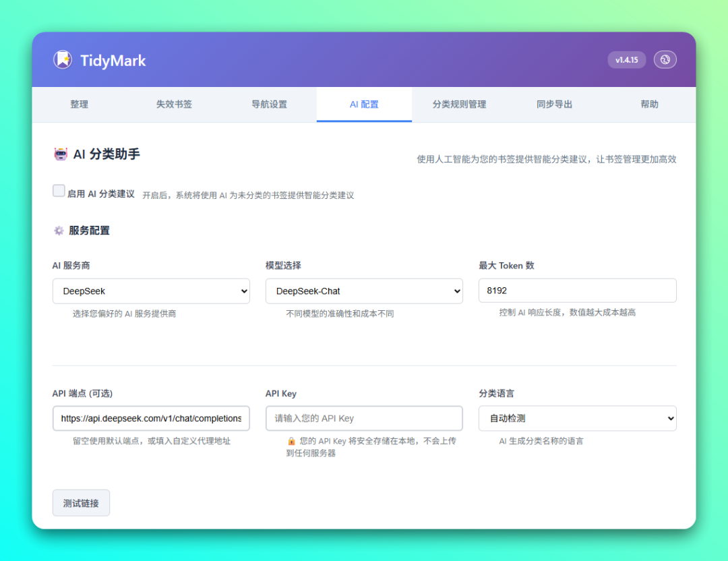Click the API 端点 URL input field
Image resolution: width=728 pixels, height=561 pixels.
coord(151,419)
